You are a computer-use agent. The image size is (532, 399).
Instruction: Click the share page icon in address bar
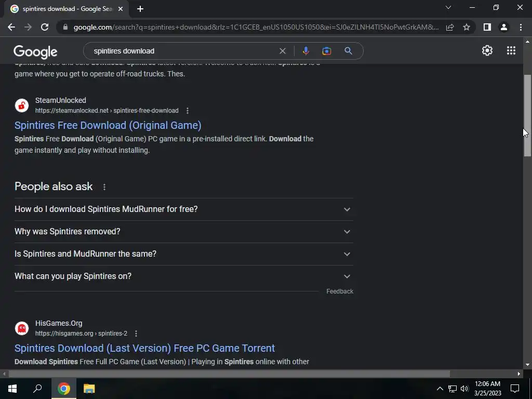coord(450,27)
